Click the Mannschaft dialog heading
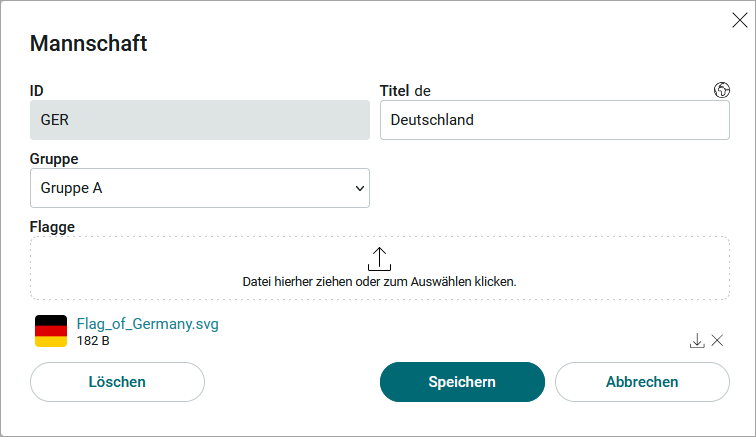This screenshot has height=437, width=756. pos(88,43)
